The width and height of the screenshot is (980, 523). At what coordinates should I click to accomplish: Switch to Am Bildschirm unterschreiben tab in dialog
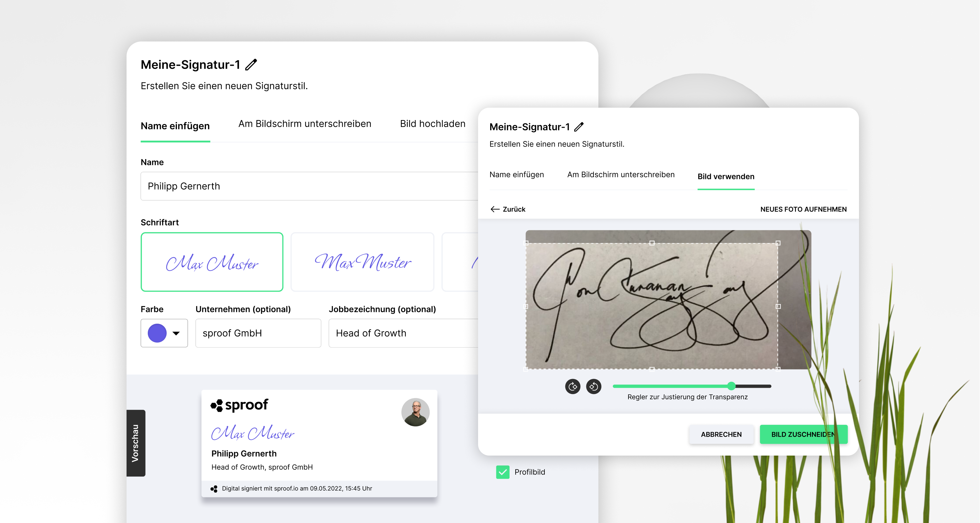pyautogui.click(x=621, y=174)
